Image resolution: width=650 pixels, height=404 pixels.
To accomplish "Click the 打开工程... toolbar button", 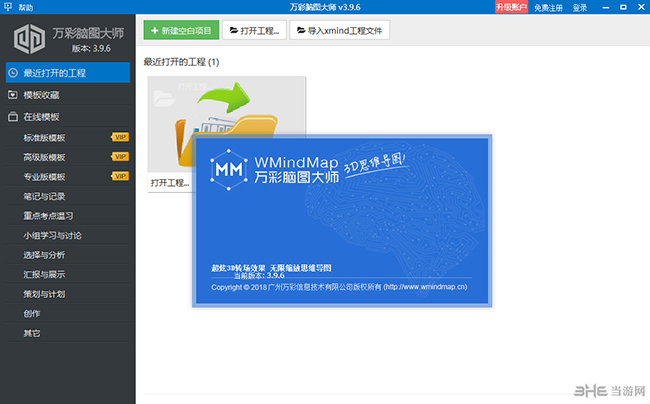I will pos(252,31).
